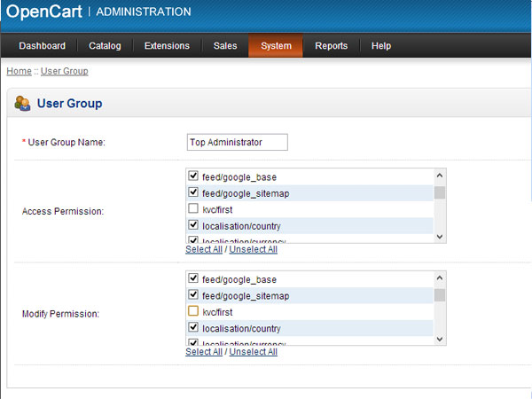The width and height of the screenshot is (532, 399).
Task: Go to the Dashboard menu item
Action: click(42, 46)
